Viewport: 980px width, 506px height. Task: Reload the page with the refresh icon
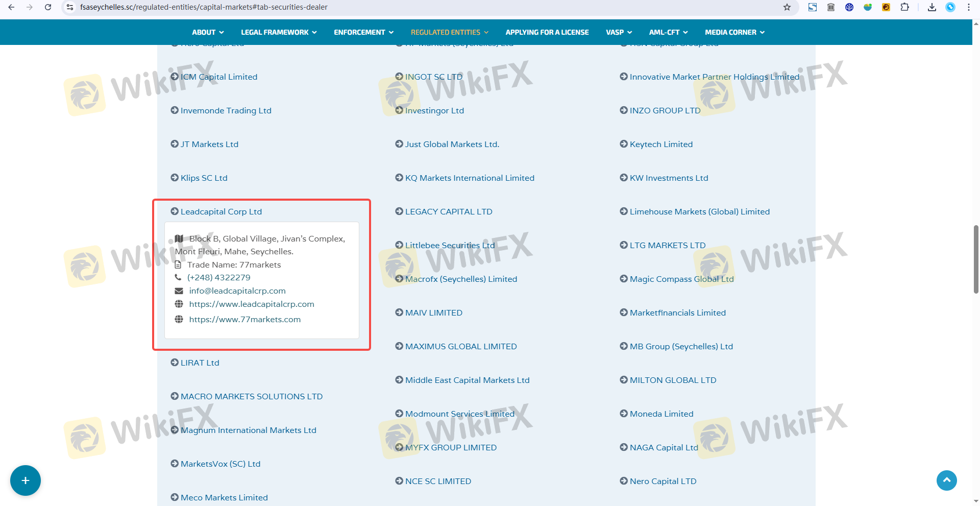coord(48,7)
